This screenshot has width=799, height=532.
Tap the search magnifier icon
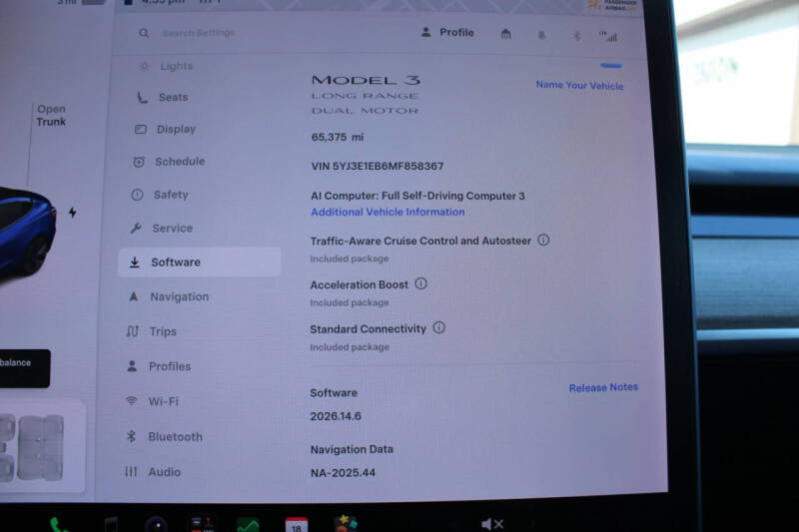(144, 33)
